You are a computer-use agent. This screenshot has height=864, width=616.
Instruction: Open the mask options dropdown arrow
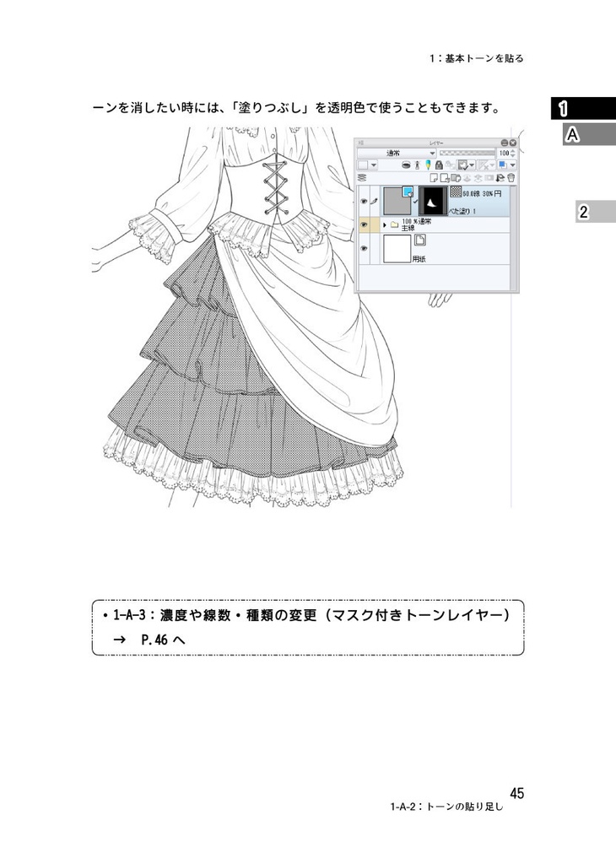pos(472,165)
